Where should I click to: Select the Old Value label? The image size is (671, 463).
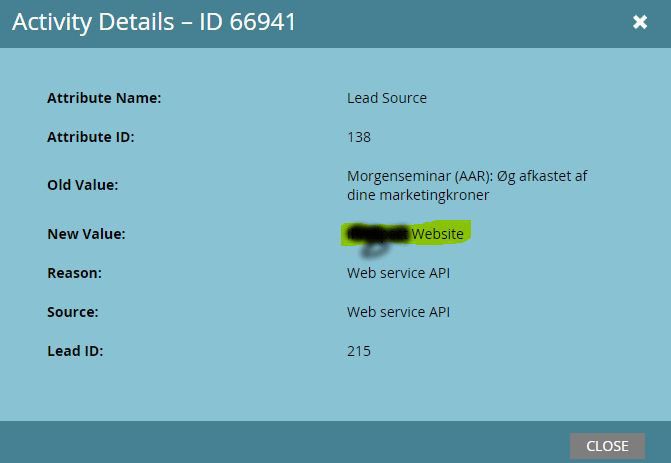coord(82,185)
